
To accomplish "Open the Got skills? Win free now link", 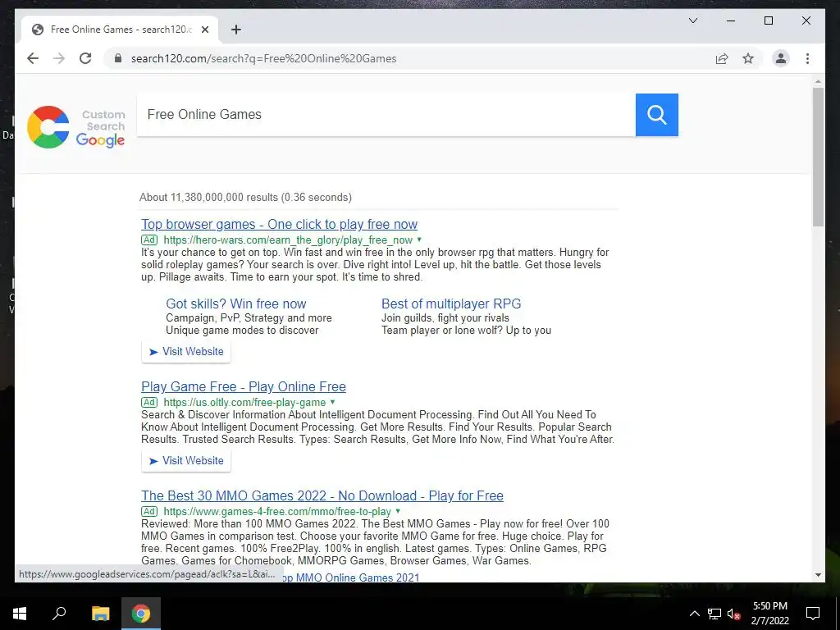I will click(235, 304).
